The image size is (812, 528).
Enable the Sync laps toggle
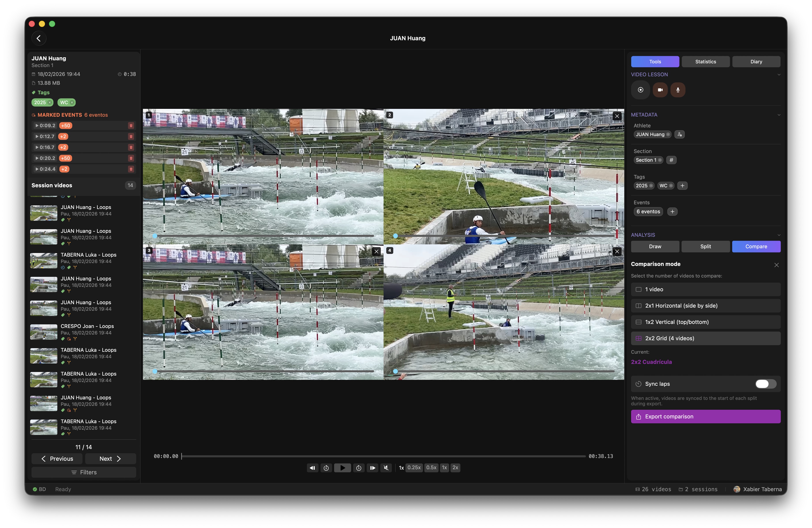[765, 384]
